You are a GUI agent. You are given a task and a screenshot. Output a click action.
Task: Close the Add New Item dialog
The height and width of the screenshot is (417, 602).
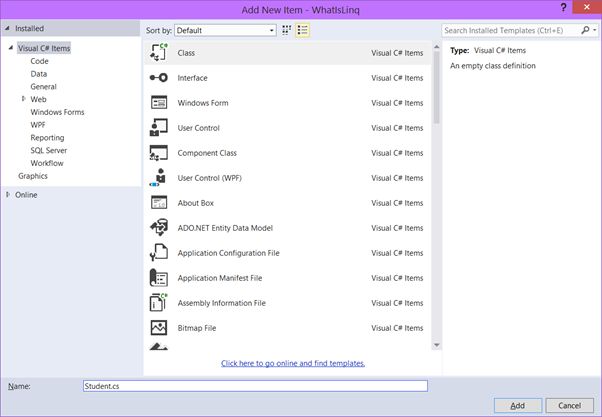(x=587, y=7)
